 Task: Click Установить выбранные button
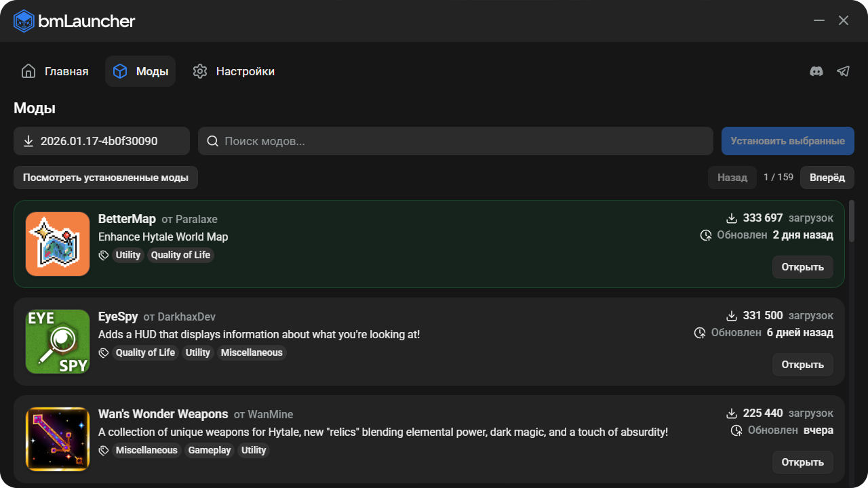[787, 141]
